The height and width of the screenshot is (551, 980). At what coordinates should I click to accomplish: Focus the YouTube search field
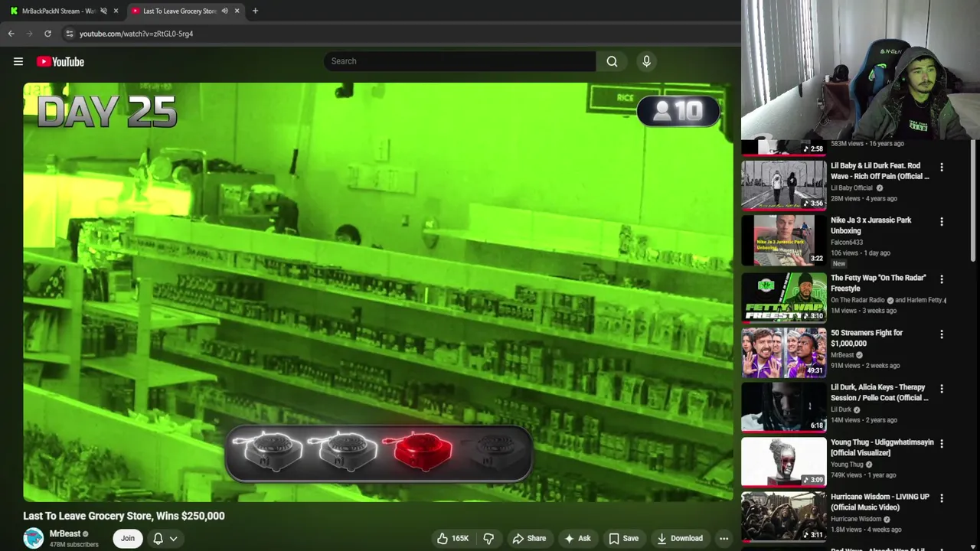459,61
